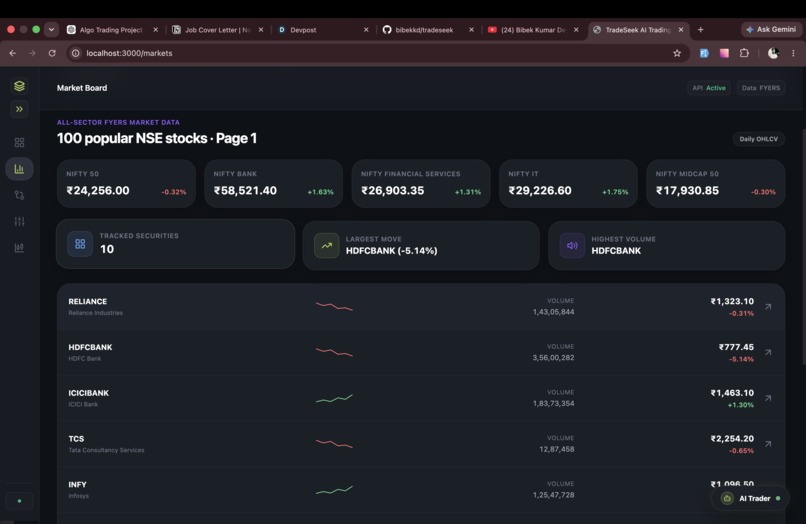Open the NIFTY 50 index card
The width and height of the screenshot is (806, 524).
coord(126,184)
